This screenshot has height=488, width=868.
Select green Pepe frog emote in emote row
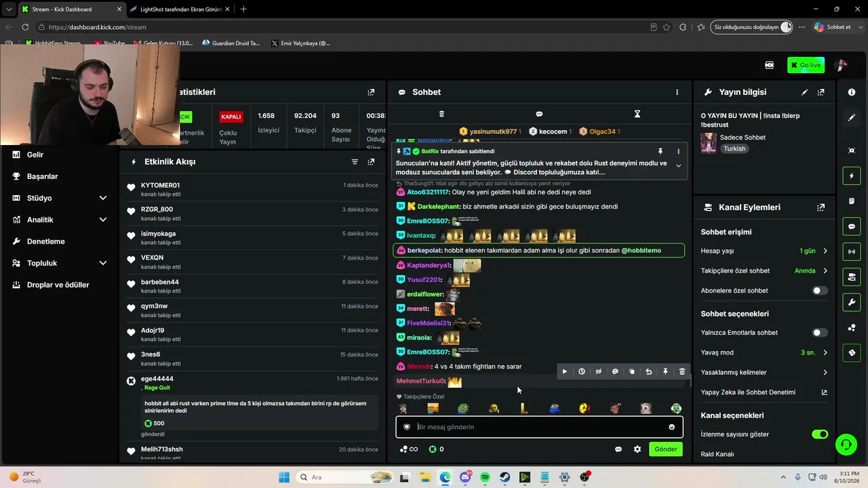pos(463,408)
